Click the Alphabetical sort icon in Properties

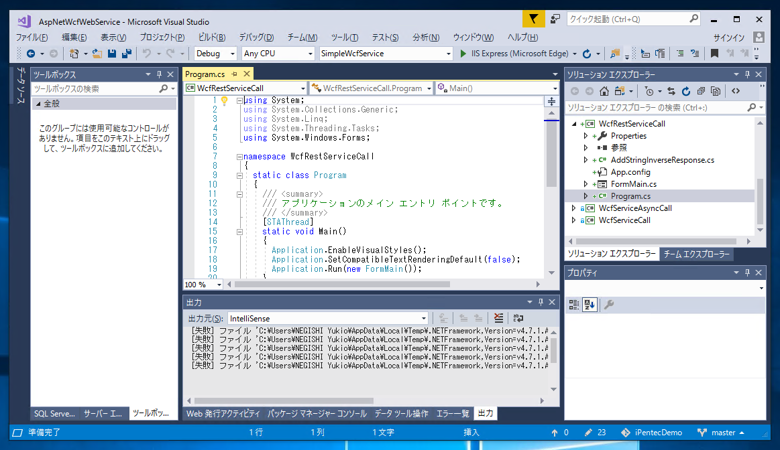(589, 305)
